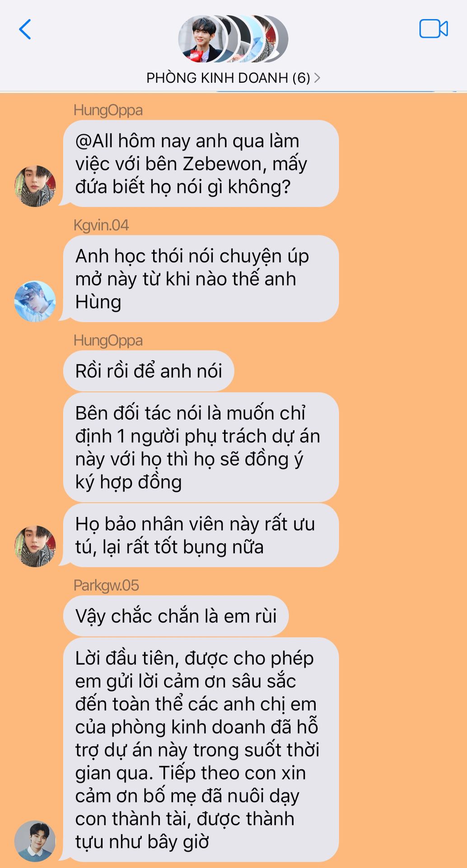Tap HungOppa's avatar beside 'rất ưu tú' message
The width and height of the screenshot is (467, 868).
click(x=35, y=546)
